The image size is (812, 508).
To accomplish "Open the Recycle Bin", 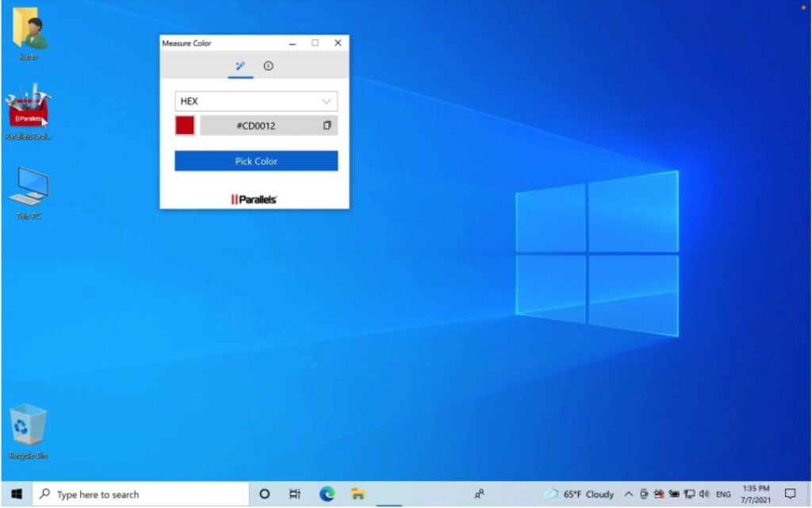I will (27, 425).
